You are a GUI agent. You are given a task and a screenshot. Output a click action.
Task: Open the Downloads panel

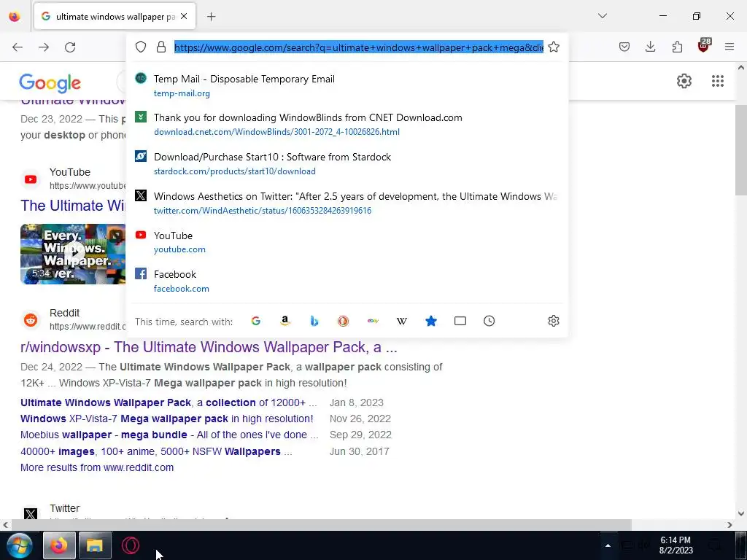point(650,47)
